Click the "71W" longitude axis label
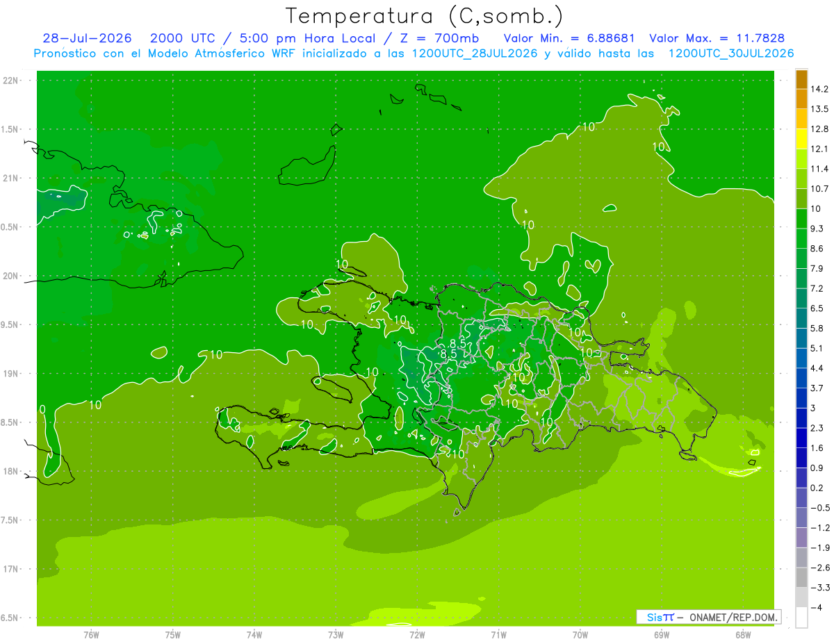The height and width of the screenshot is (644, 834). tap(498, 634)
